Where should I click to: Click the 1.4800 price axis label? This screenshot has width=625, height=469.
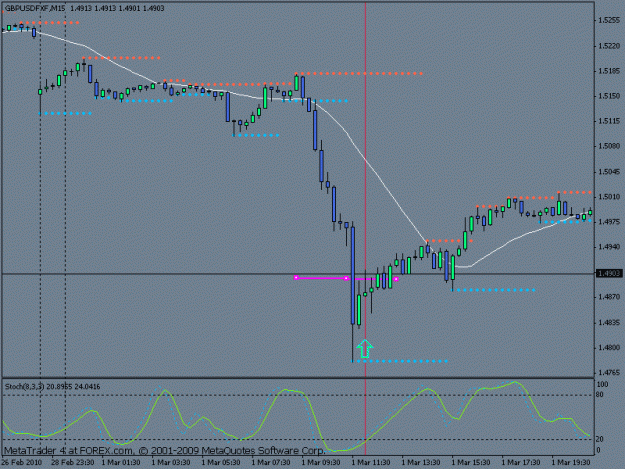609,347
